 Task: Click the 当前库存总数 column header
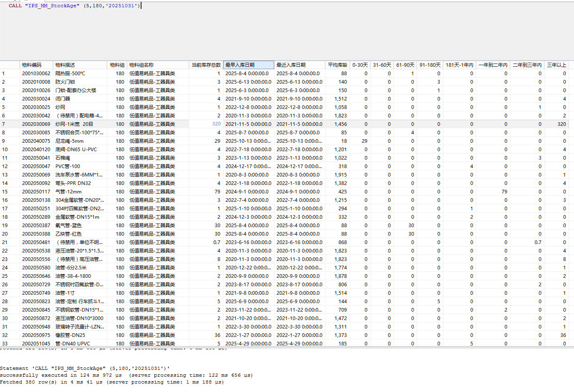206,65
